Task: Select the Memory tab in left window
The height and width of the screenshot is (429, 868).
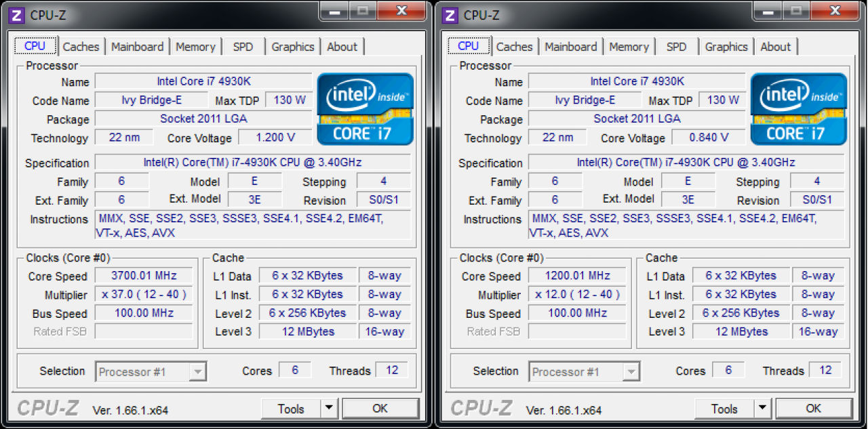Action: click(195, 47)
